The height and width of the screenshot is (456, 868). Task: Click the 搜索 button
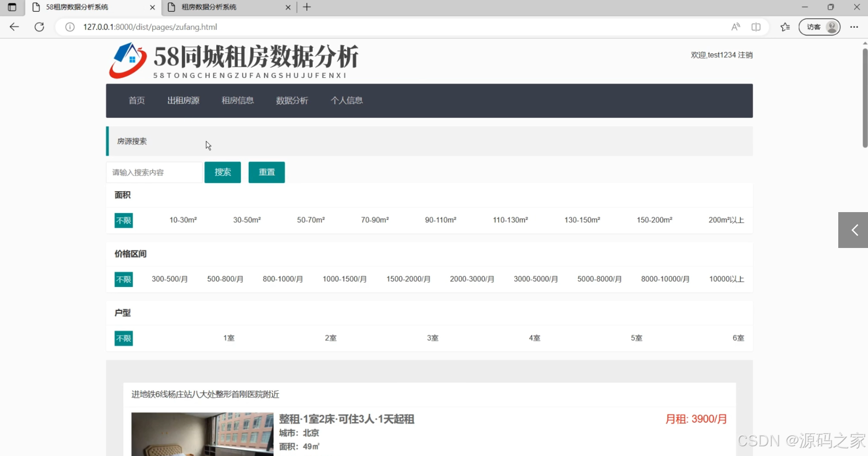[223, 172]
